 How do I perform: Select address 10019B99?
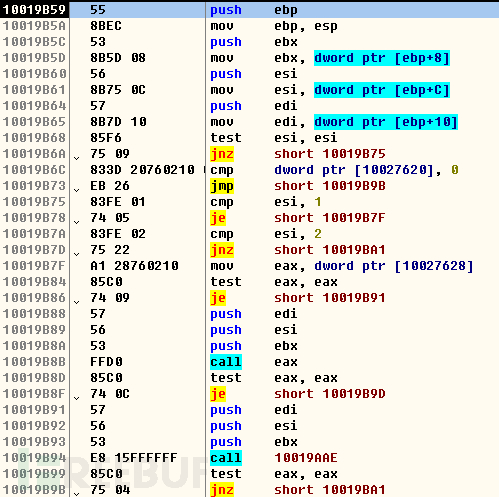34,474
